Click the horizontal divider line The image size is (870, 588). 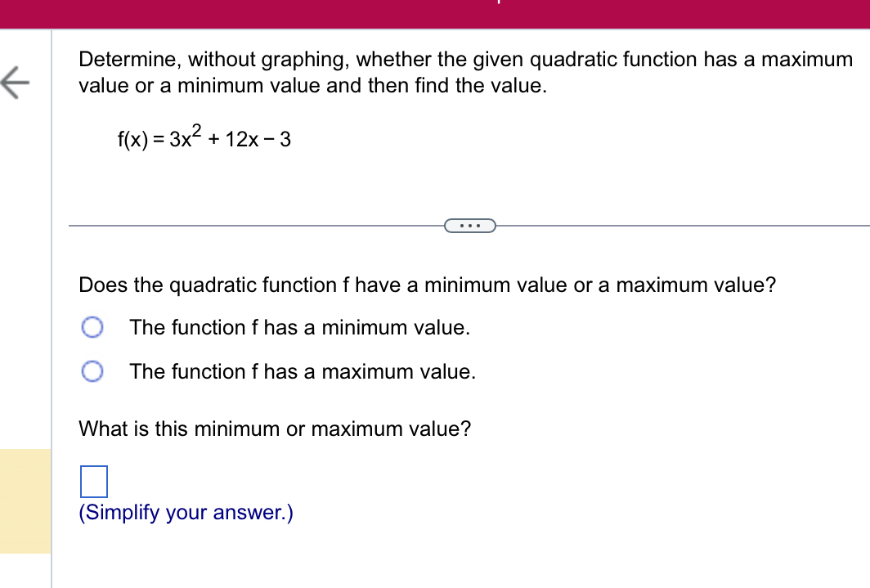(x=245, y=225)
